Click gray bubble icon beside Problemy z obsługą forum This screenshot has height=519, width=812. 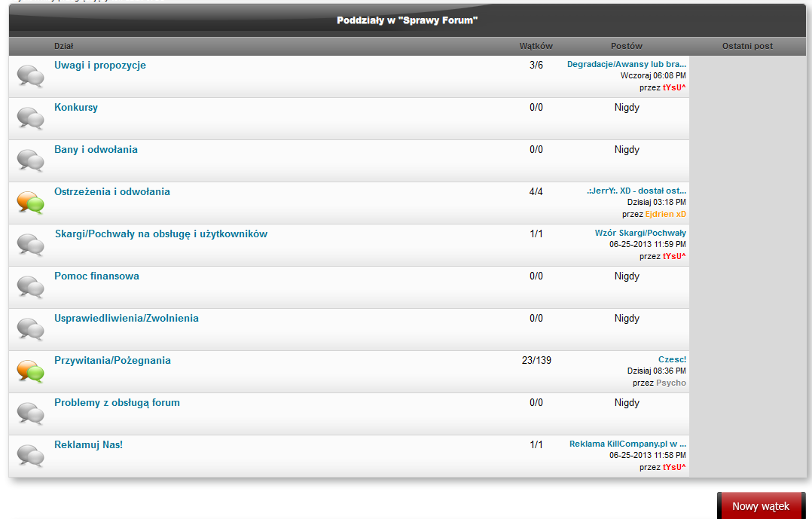click(31, 414)
